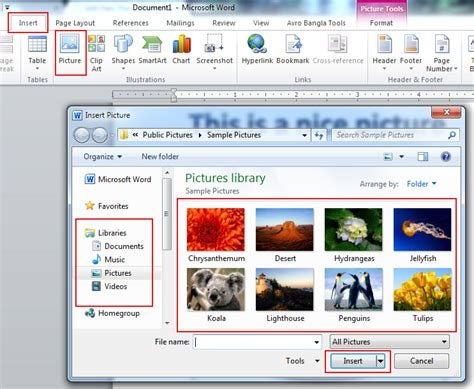Select the Jellyfish picture

(x=422, y=235)
